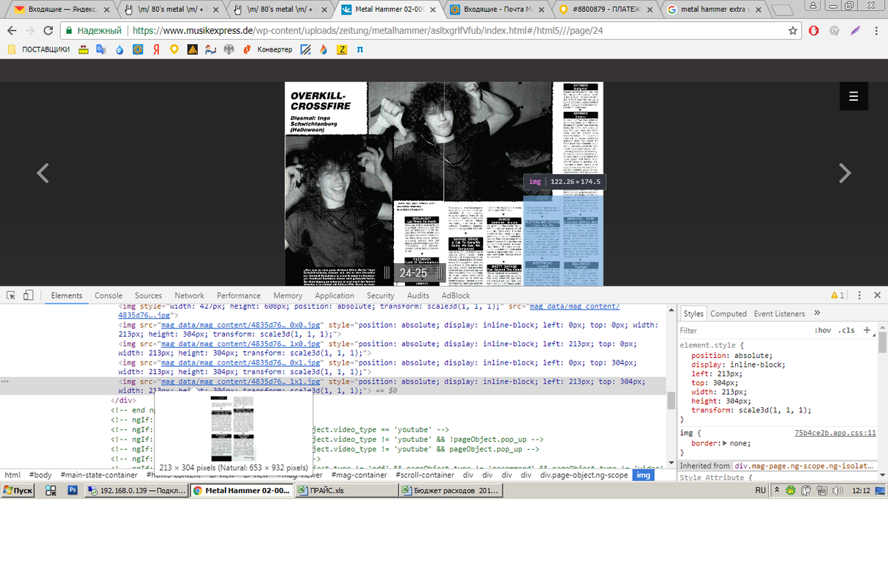Open the DevTools Security tab
The width and height of the screenshot is (888, 588).
[x=381, y=295]
